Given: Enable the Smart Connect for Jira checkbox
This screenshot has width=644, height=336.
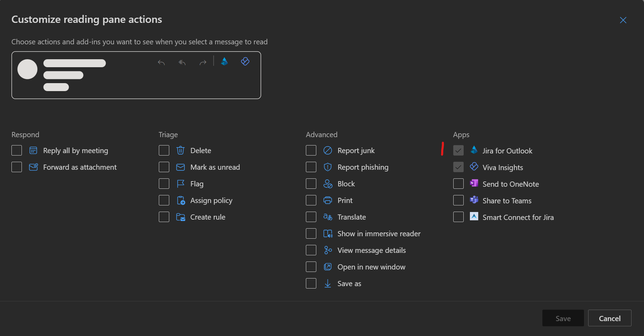Looking at the screenshot, I should point(458,217).
